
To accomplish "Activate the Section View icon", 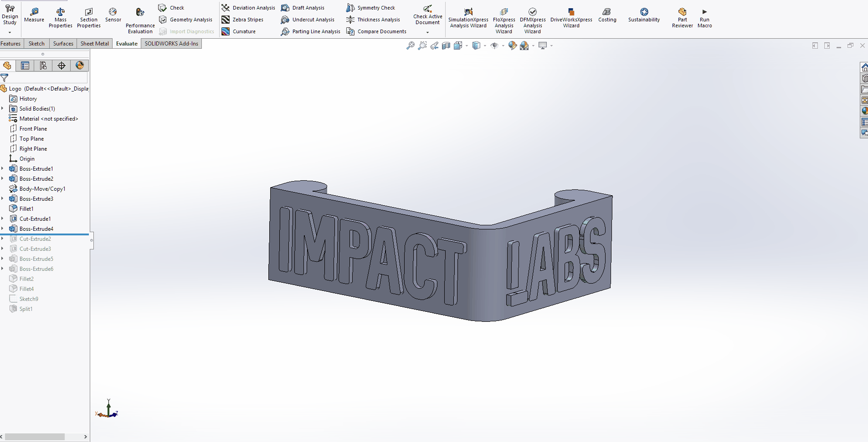I will tap(446, 46).
